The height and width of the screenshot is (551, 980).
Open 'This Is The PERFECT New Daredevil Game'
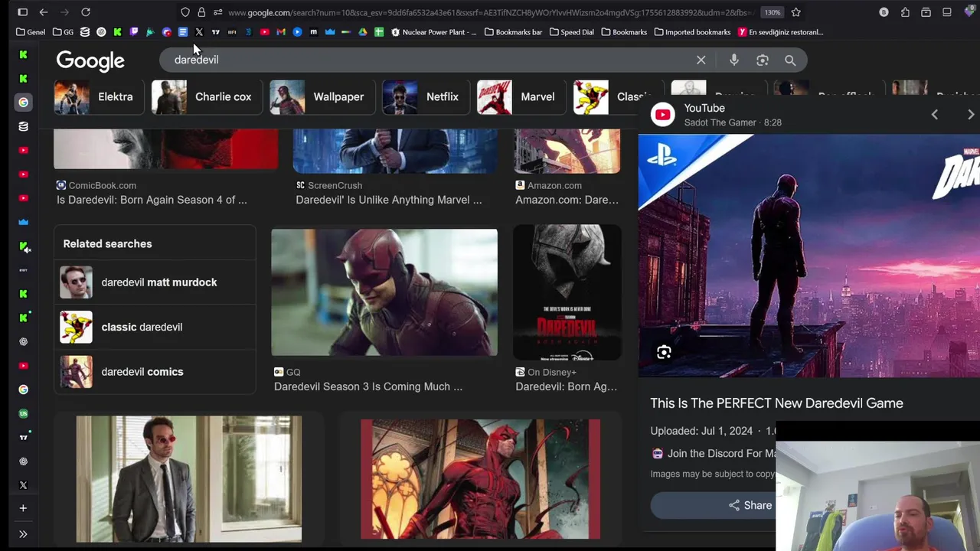pyautogui.click(x=776, y=403)
